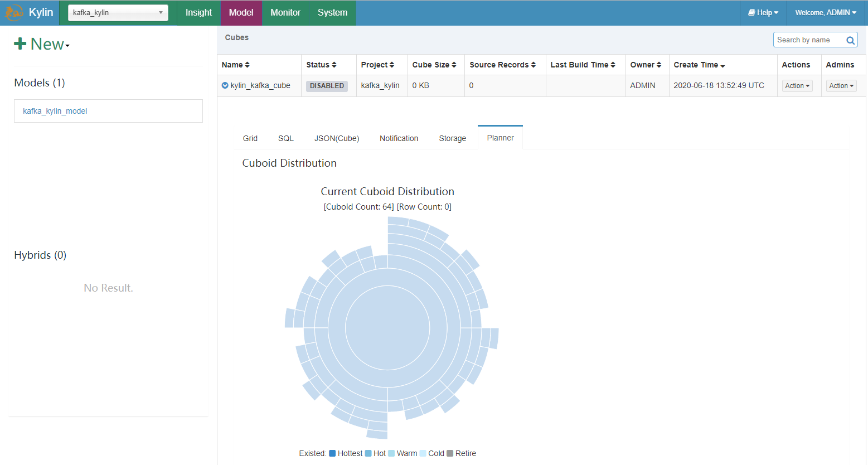Image resolution: width=868 pixels, height=465 pixels.
Task: Click the Retire legend color swatch
Action: click(x=450, y=453)
